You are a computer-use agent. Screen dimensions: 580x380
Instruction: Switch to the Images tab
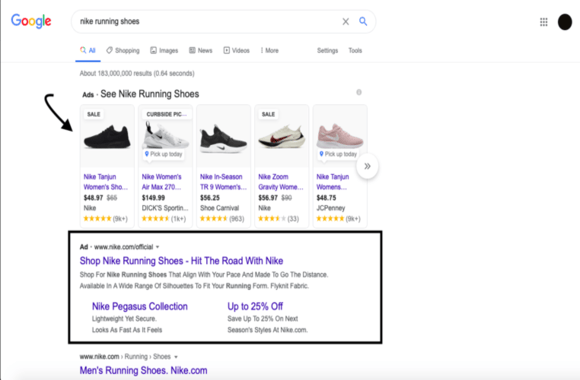(164, 50)
